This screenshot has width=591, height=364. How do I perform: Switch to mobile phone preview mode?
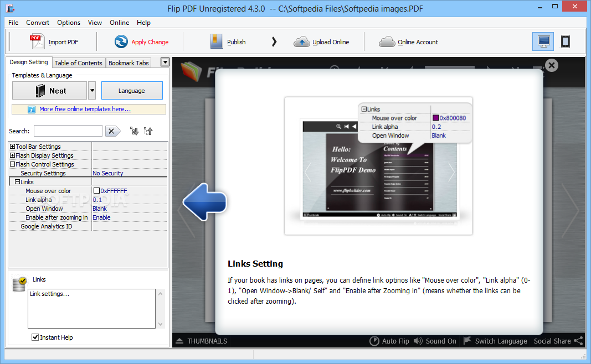click(566, 41)
